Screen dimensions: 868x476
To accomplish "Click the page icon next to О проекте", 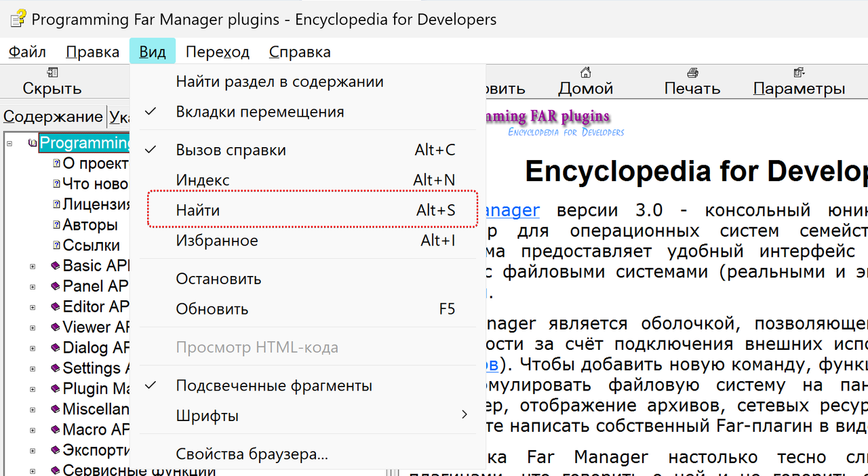I will (x=57, y=163).
